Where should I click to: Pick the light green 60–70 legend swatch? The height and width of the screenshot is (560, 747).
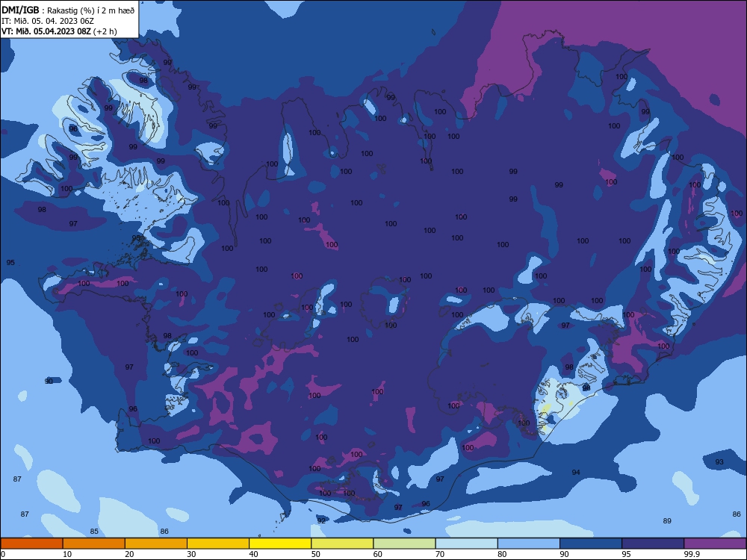(404, 544)
